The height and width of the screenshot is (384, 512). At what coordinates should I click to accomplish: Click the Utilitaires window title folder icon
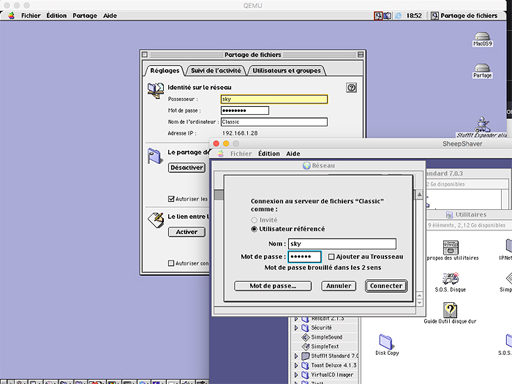[449, 215]
